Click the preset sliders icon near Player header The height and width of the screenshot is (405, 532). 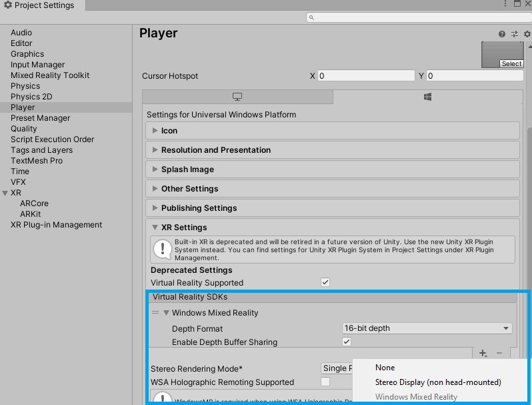(515, 34)
